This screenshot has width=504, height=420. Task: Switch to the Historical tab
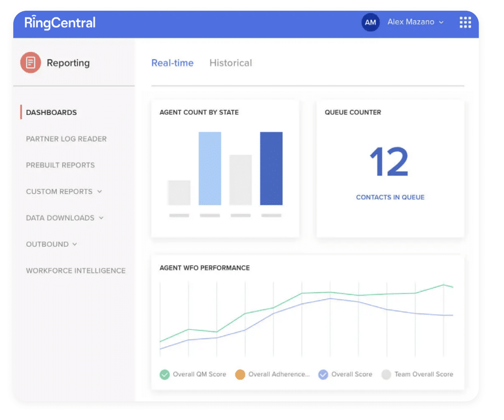(x=230, y=63)
